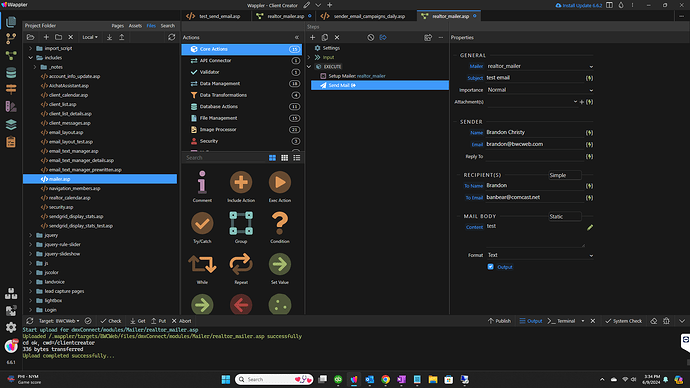Refresh the Project Folder file tree
The height and width of the screenshot is (388, 690).
[x=172, y=37]
